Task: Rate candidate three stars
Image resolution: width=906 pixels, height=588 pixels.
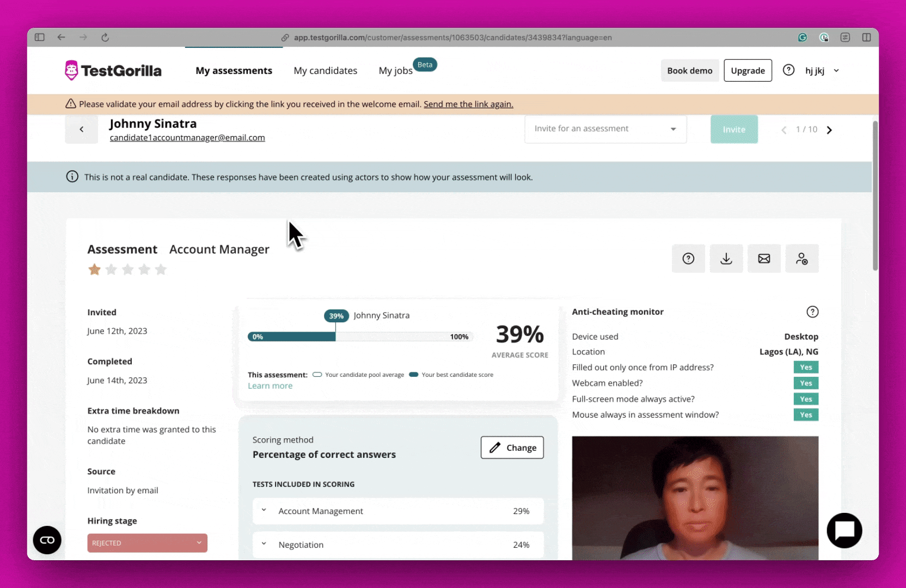Action: (128, 269)
